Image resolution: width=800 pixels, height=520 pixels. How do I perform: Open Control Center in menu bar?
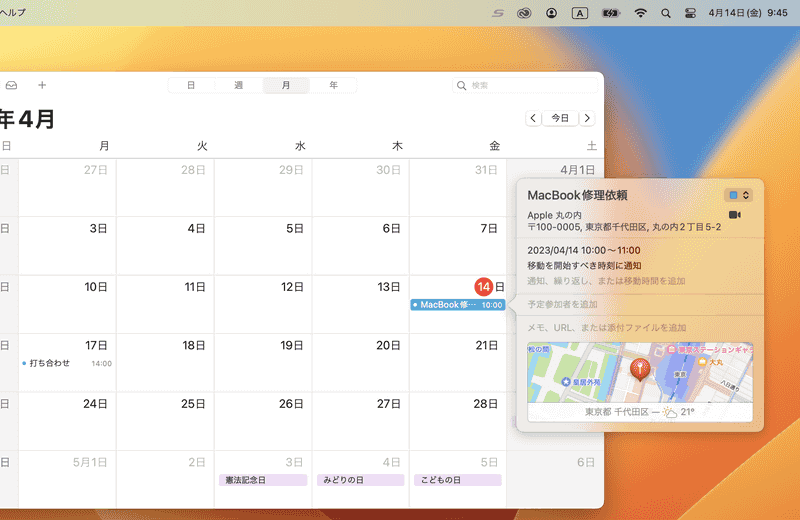pos(690,13)
